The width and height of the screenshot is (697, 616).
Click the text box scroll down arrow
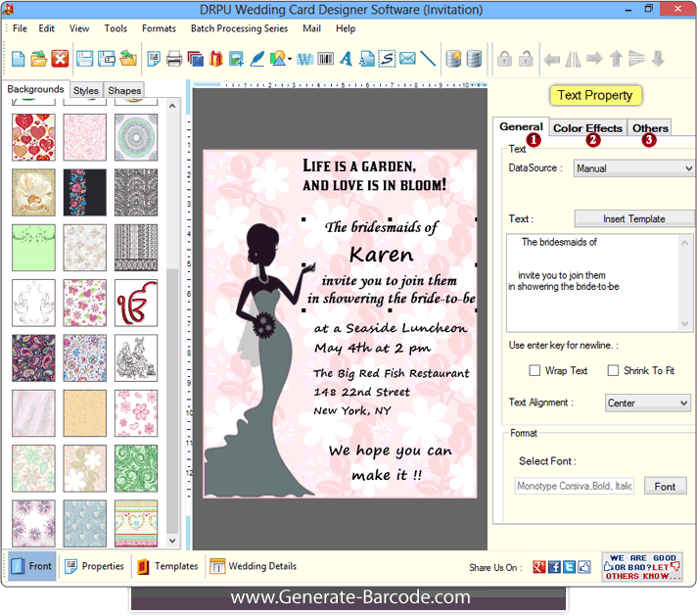(x=685, y=324)
